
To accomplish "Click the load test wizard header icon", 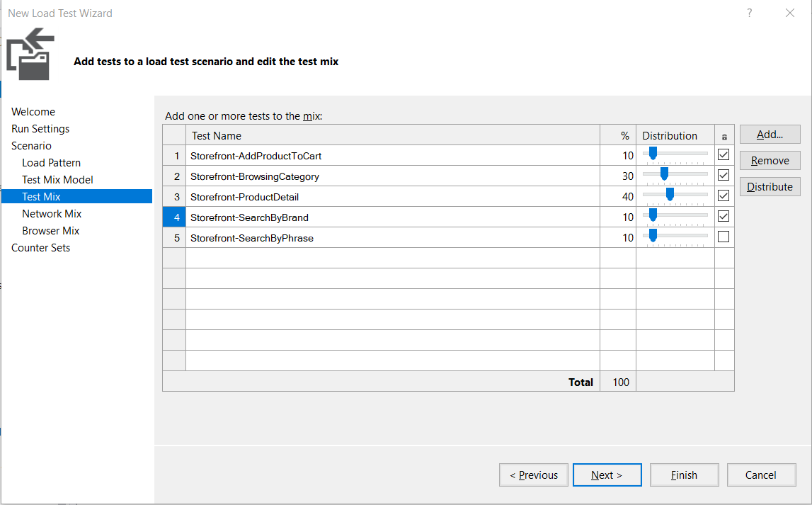I will coord(30,50).
